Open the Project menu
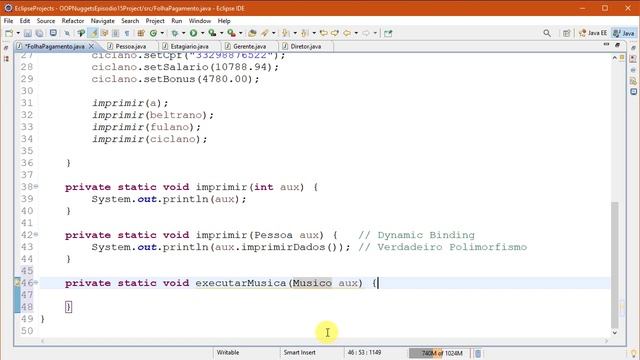The width and height of the screenshot is (640, 360). click(155, 21)
